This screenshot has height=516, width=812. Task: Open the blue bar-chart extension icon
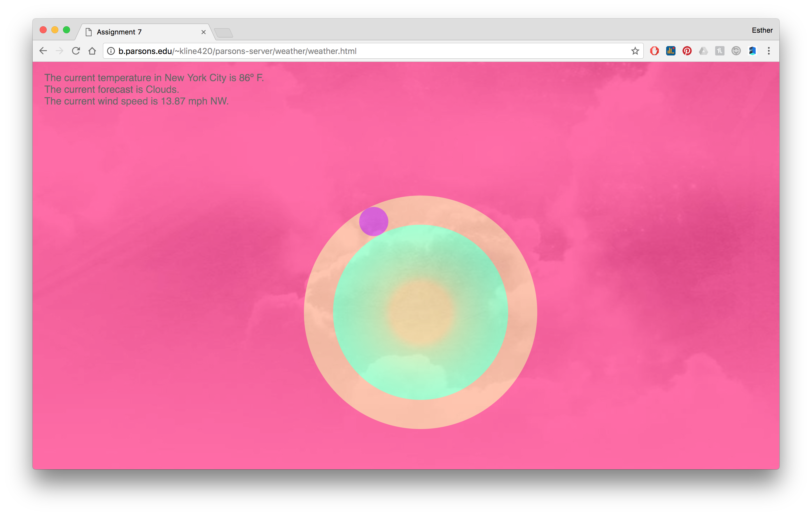pos(670,51)
